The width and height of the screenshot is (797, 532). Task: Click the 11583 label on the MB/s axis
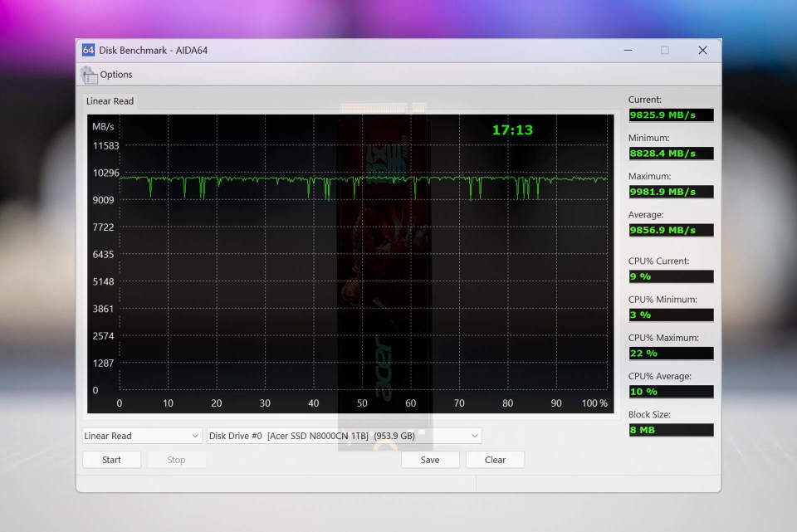[105, 146]
